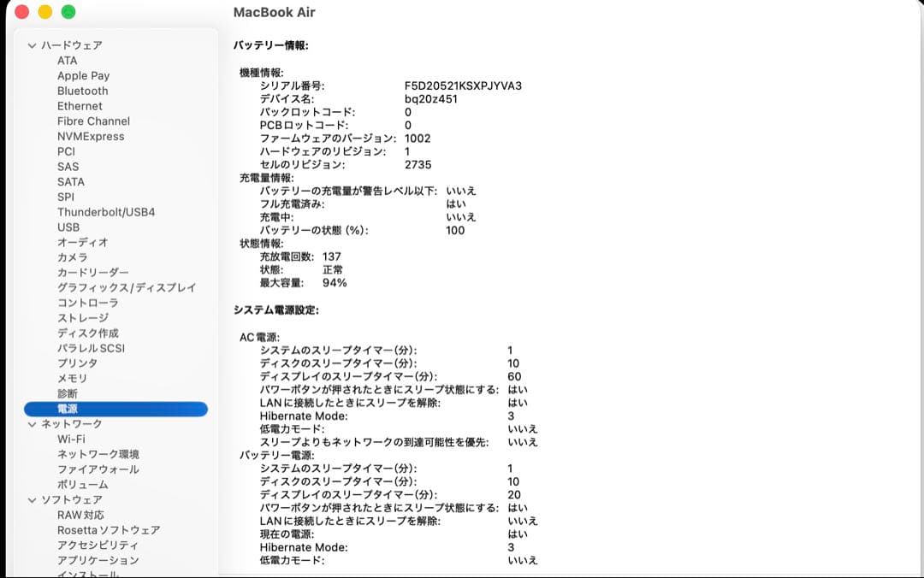The width and height of the screenshot is (924, 578).
Task: Click maximum capacity value 94%
Action: pos(335,283)
